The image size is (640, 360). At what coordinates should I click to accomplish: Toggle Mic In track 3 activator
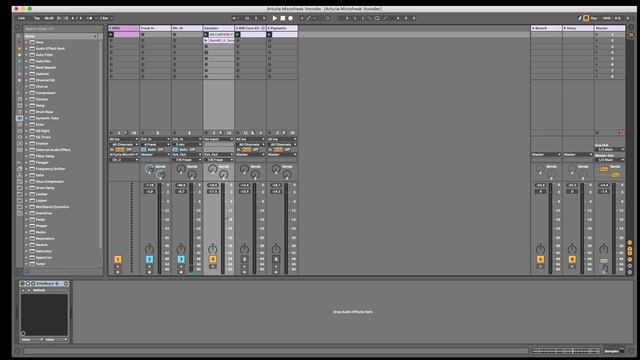(181, 259)
